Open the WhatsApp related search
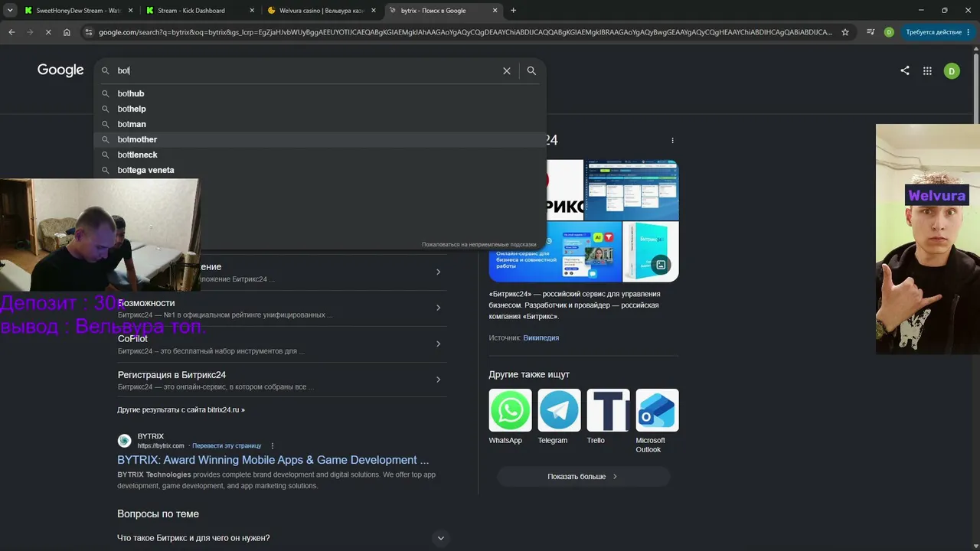Screen dimensions: 980x551 [x=510, y=417]
